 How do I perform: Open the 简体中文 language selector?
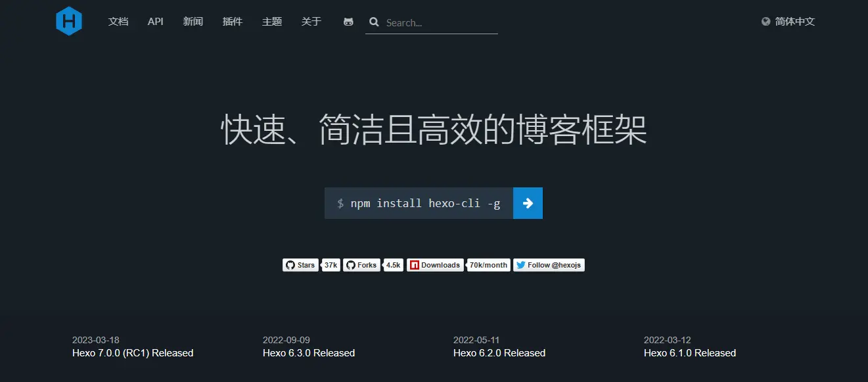pos(793,21)
